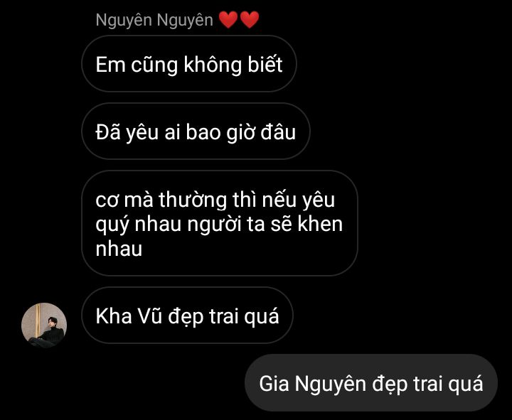Click the last word 'nhau' in long message

pos(119,249)
